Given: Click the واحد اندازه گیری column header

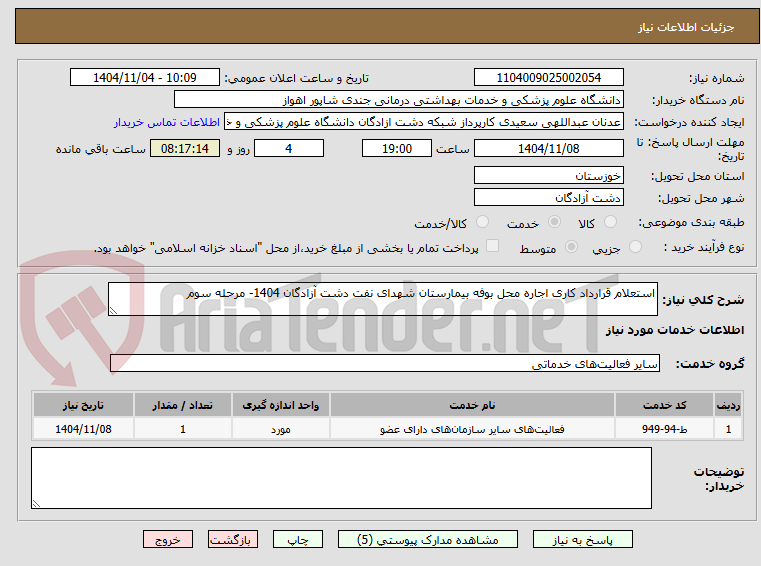Looking at the screenshot, I should coord(281,405).
